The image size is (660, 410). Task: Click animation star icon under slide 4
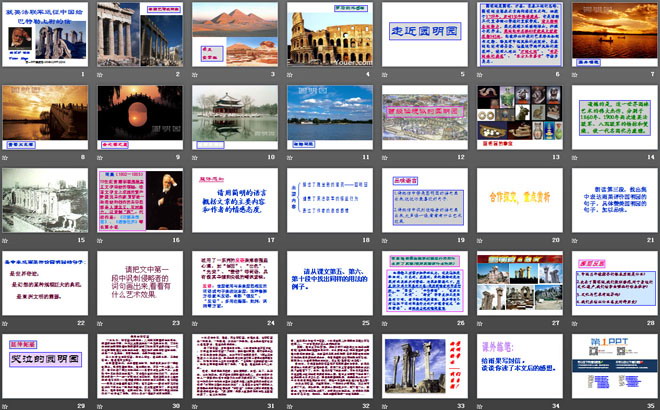[x=290, y=75]
